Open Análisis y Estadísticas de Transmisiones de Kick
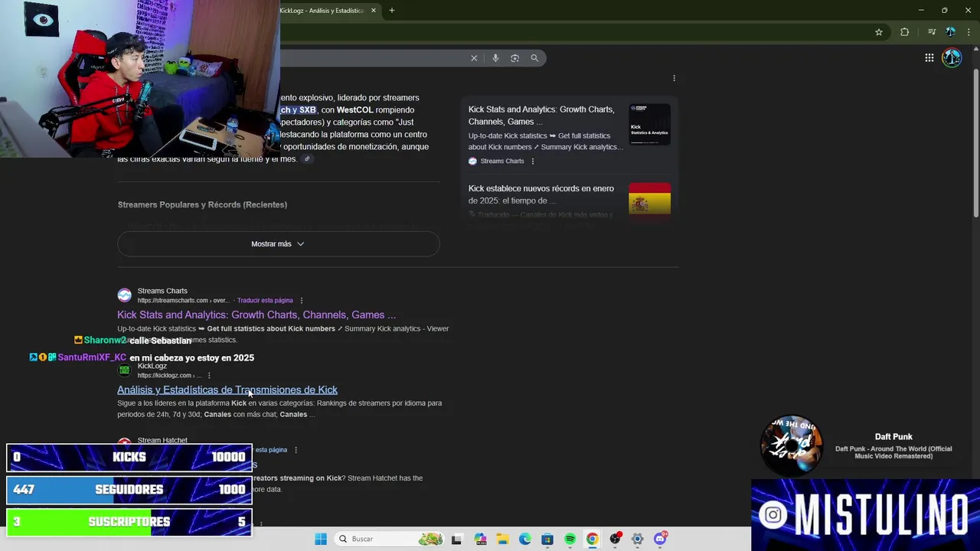 tap(227, 390)
